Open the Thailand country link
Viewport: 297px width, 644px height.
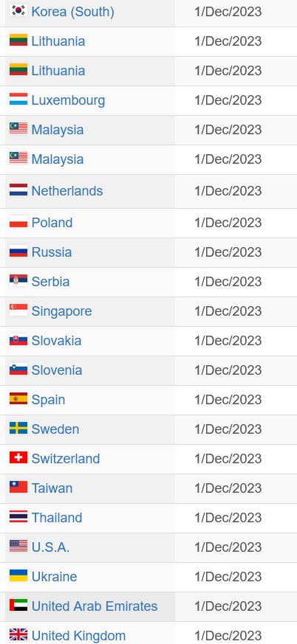(x=57, y=518)
